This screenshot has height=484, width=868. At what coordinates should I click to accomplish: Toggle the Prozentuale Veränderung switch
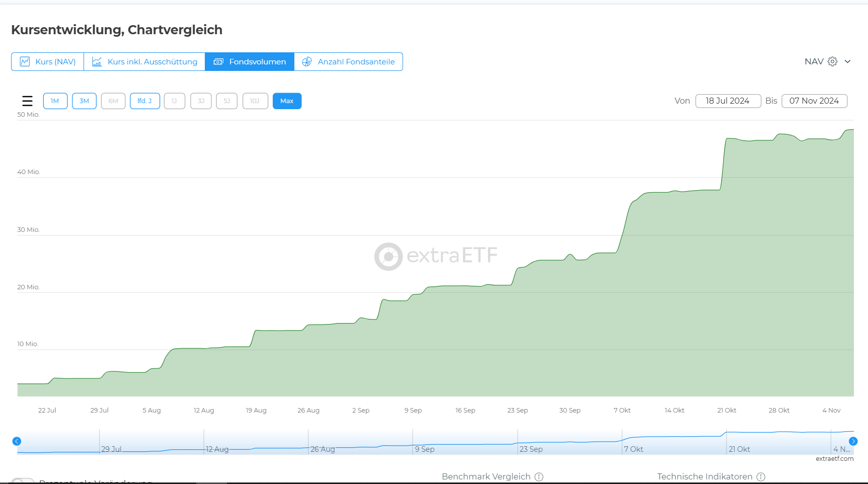23,481
